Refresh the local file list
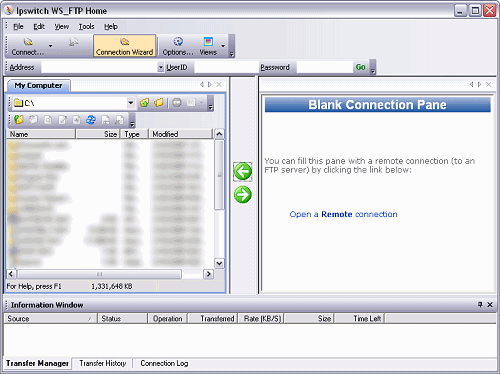Image resolution: width=500 pixels, height=374 pixels. tap(91, 120)
